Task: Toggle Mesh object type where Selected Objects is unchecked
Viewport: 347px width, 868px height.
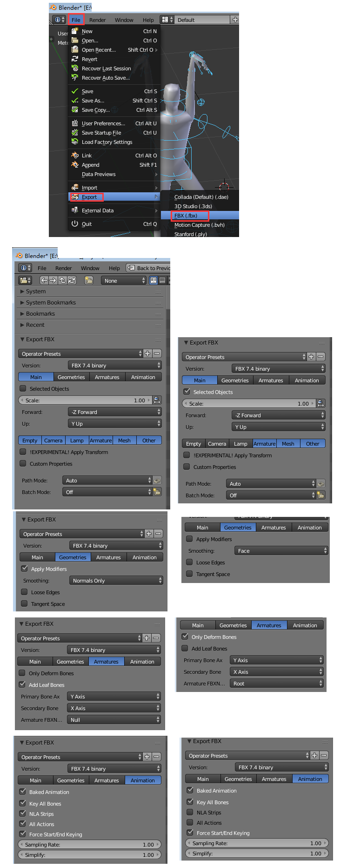Action: tap(124, 440)
